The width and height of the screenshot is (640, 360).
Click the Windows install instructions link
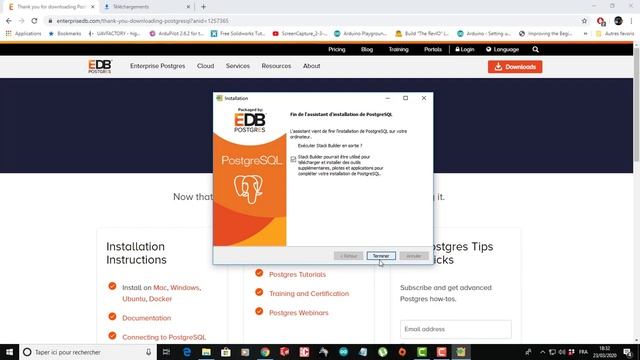click(184, 288)
